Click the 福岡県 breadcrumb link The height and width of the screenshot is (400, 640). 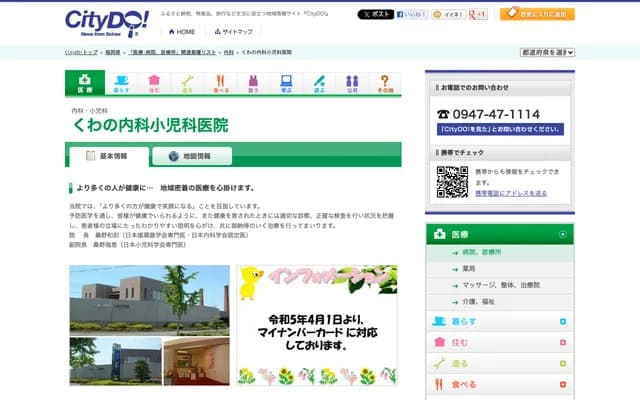113,52
